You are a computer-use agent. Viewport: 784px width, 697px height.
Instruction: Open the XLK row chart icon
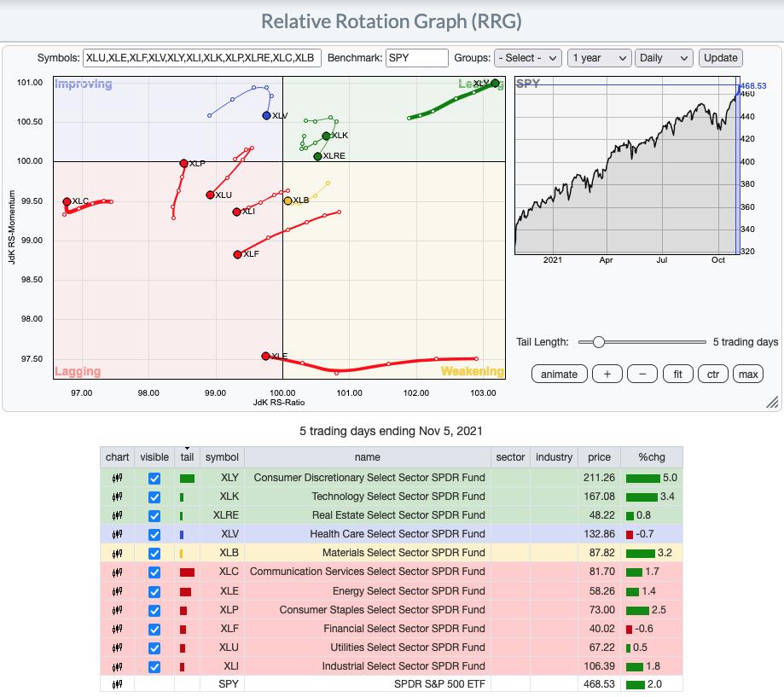coord(117,497)
